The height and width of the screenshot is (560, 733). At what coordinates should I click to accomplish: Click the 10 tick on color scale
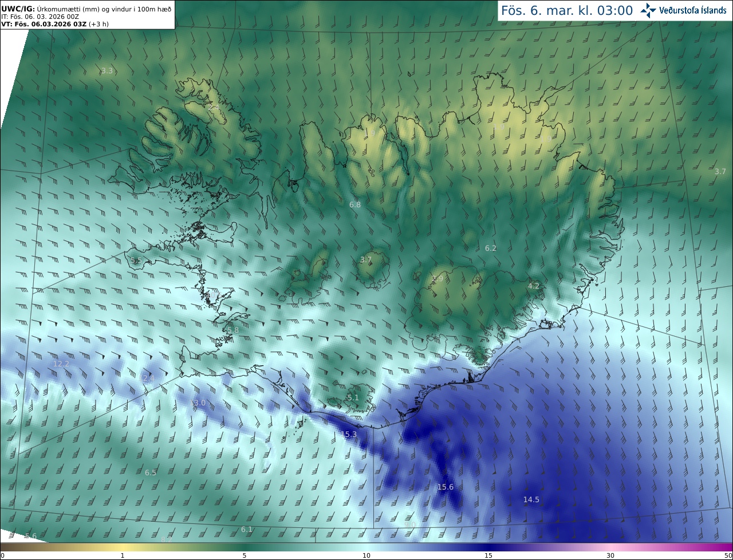click(x=366, y=555)
